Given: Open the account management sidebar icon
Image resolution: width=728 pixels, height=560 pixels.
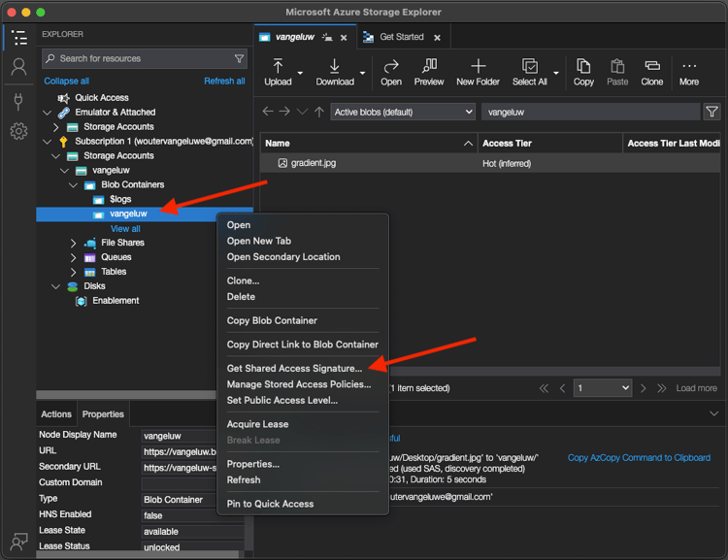Looking at the screenshot, I should pos(17,68).
